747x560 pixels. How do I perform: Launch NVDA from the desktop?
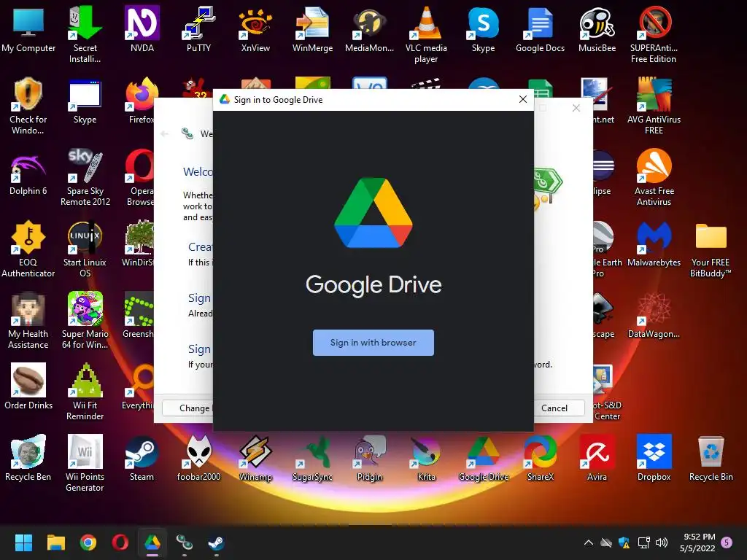(142, 29)
